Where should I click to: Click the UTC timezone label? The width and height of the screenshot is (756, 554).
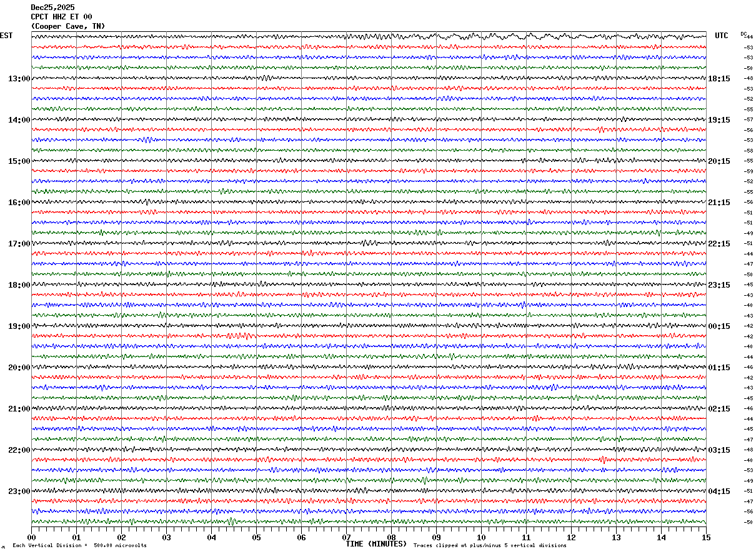click(x=722, y=36)
